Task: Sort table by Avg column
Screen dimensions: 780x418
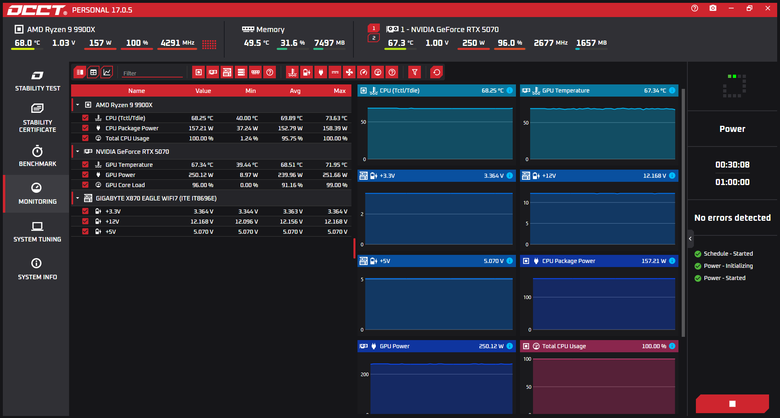Action: click(295, 91)
